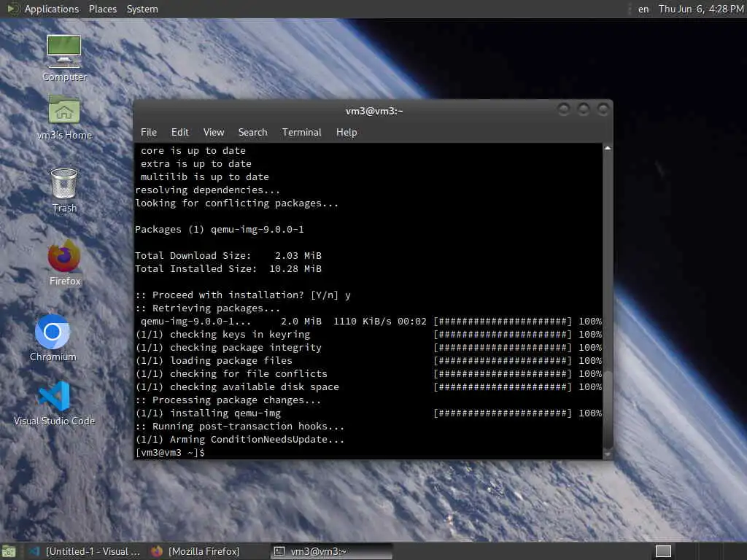Launch Visual Studio Code desktop icon

tap(54, 403)
